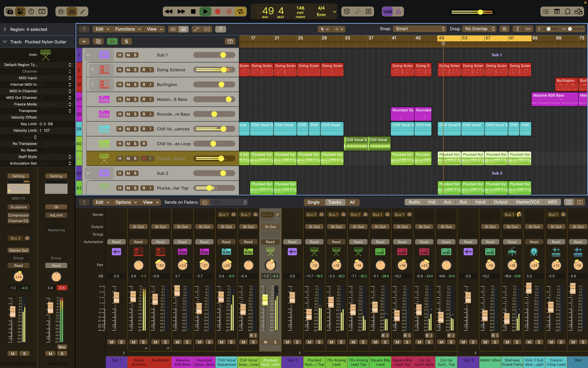
Task: Toggle the track header S button
Action: [126, 42]
